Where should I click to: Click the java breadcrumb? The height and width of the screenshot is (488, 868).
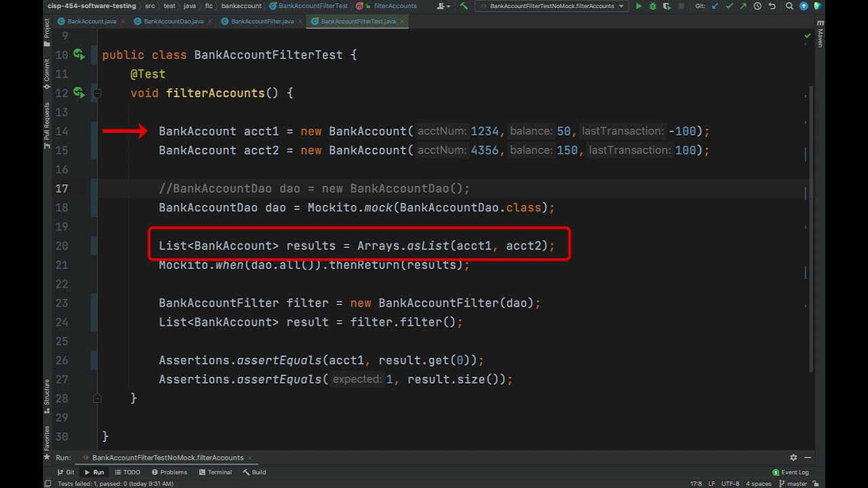pyautogui.click(x=190, y=6)
